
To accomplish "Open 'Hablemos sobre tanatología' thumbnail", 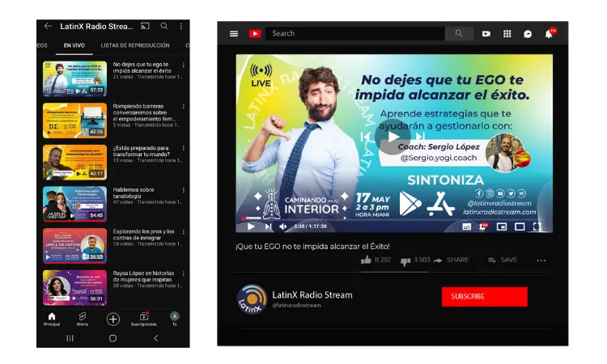I will point(74,204).
